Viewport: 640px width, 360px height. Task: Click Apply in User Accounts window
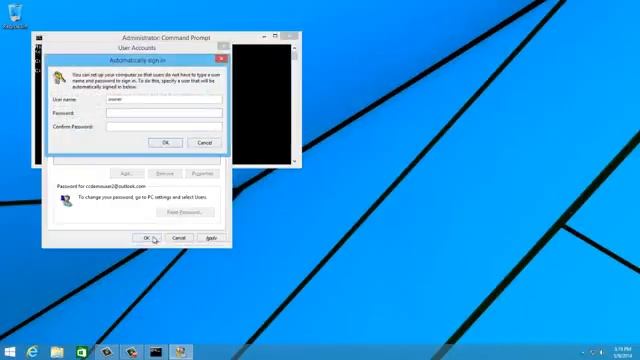point(211,238)
